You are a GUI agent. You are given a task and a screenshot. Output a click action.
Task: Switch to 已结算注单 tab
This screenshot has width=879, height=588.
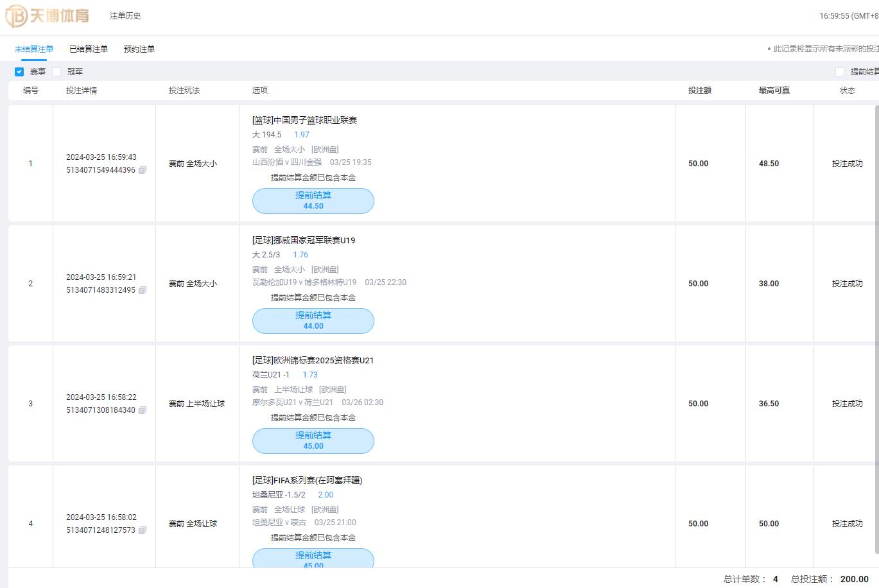pos(89,49)
